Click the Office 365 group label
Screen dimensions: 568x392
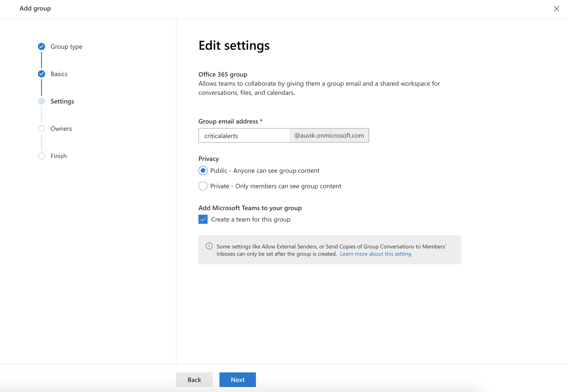click(x=223, y=75)
